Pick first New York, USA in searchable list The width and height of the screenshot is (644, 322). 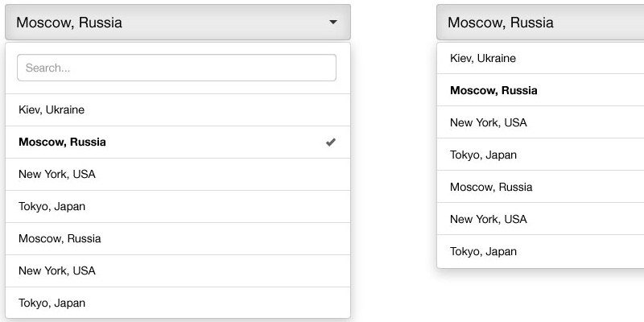pos(57,174)
